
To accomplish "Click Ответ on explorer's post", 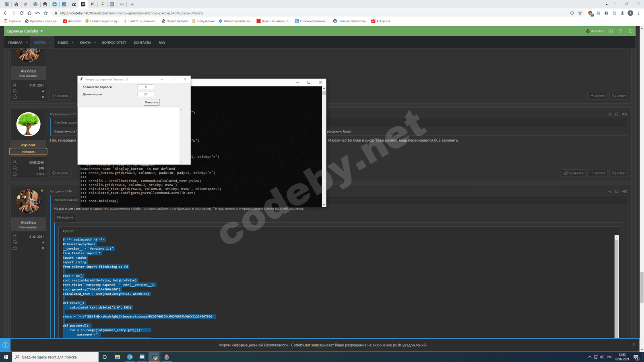I will pos(619,173).
